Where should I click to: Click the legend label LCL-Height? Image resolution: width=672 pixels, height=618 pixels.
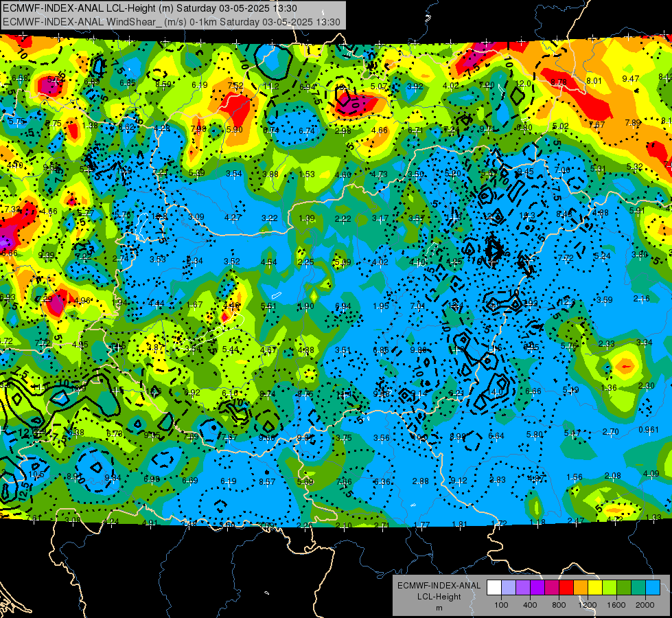[x=439, y=597]
